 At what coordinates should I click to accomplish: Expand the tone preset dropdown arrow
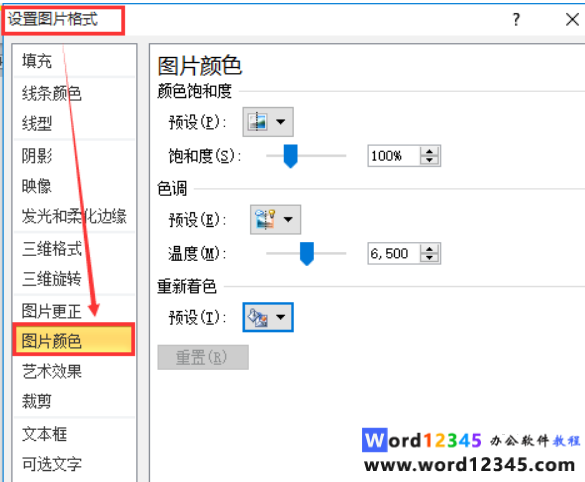coord(288,219)
